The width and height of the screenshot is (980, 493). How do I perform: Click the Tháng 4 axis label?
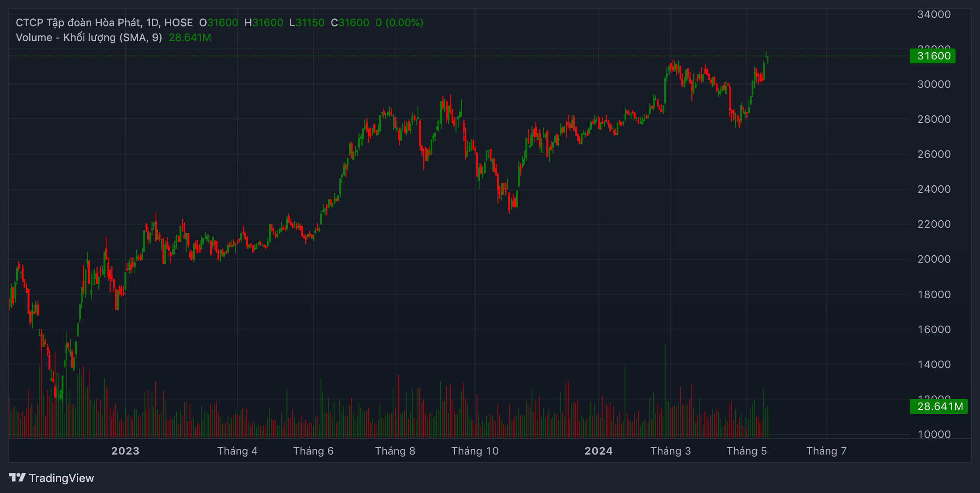pyautogui.click(x=238, y=451)
